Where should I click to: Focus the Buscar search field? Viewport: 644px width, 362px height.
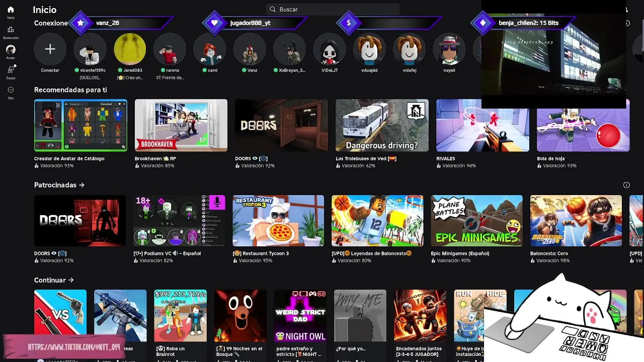[333, 9]
